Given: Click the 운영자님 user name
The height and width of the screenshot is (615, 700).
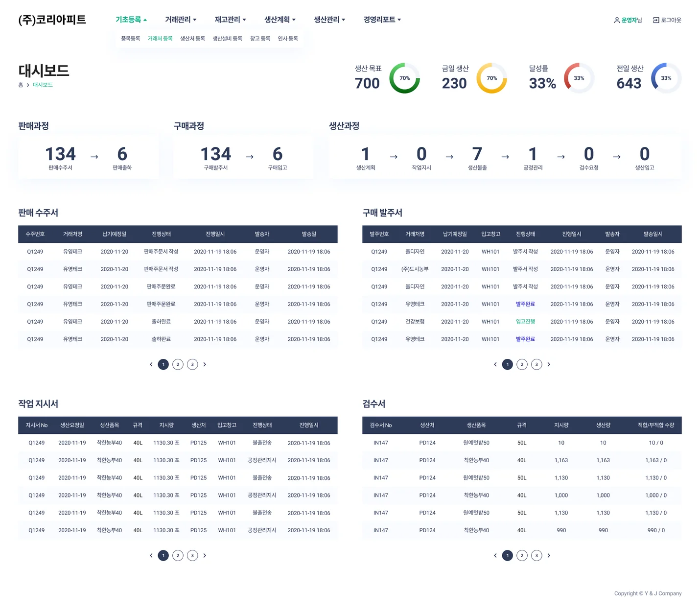Looking at the screenshot, I should pyautogui.click(x=631, y=20).
